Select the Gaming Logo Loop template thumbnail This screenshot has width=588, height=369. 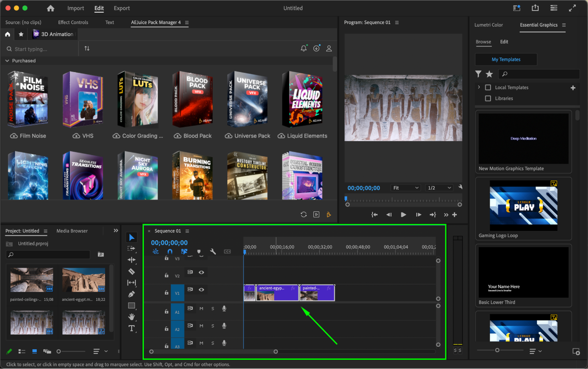point(523,206)
